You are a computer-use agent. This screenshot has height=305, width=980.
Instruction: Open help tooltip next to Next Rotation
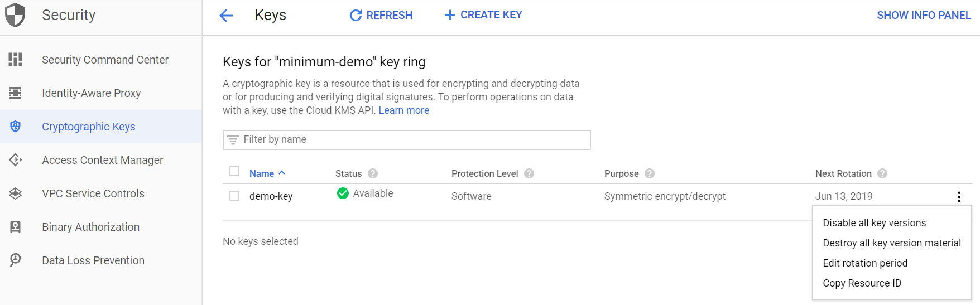[882, 173]
